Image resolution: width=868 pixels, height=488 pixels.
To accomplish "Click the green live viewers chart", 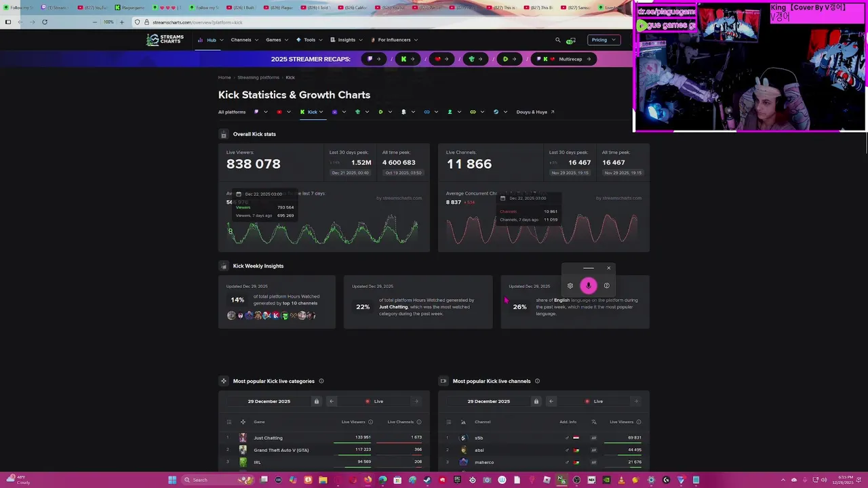I will 323,229.
